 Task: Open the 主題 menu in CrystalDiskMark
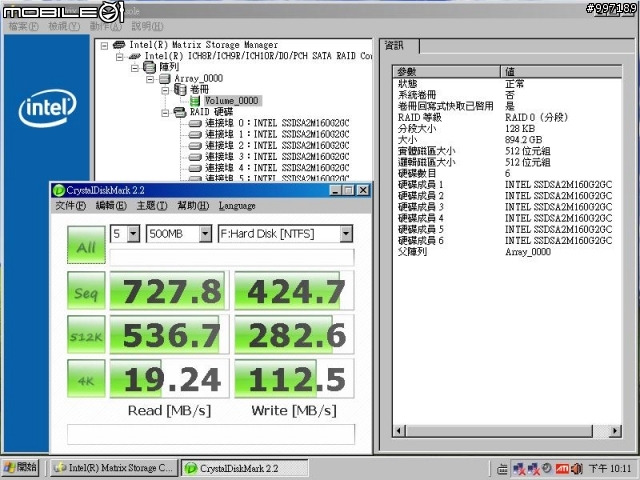coord(152,206)
